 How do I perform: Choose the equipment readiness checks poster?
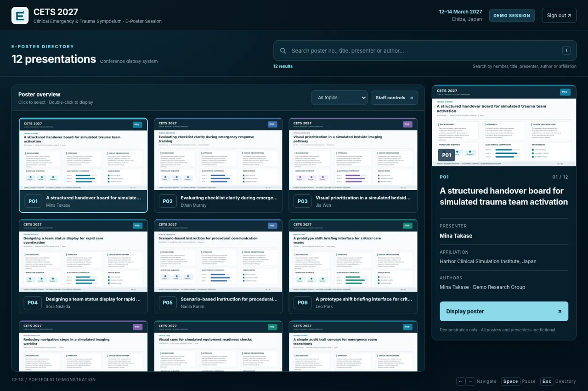[x=218, y=346]
